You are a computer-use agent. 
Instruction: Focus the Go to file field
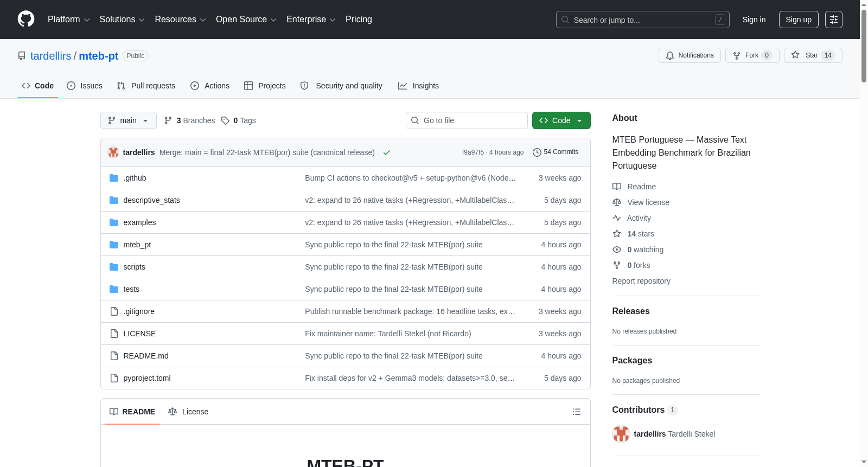click(x=467, y=120)
